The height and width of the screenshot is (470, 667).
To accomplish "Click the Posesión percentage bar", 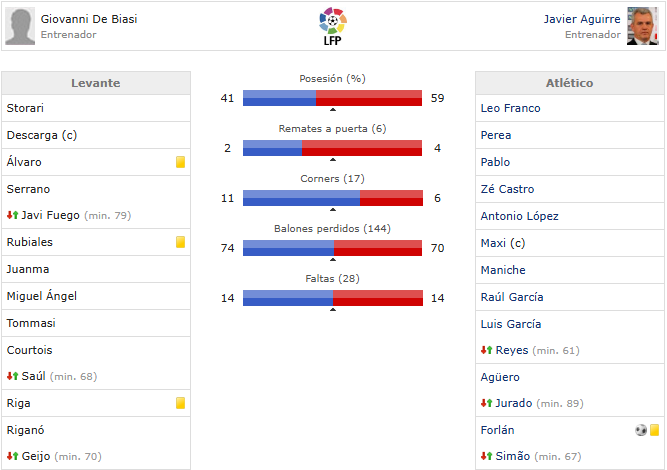I will 332,98.
